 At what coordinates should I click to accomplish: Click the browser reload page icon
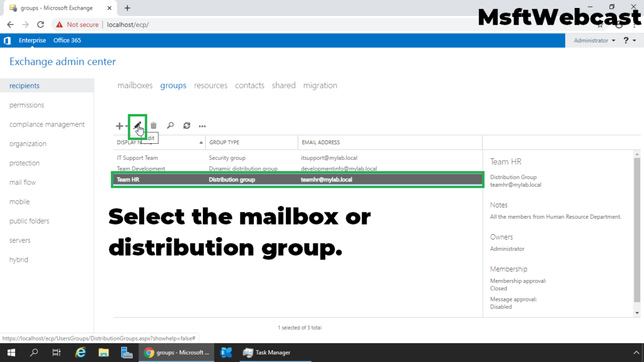click(40, 24)
